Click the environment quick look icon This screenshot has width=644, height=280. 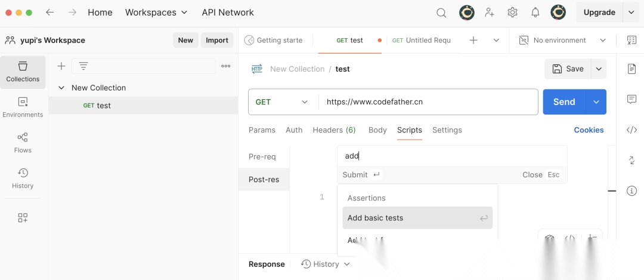pyautogui.click(x=631, y=40)
